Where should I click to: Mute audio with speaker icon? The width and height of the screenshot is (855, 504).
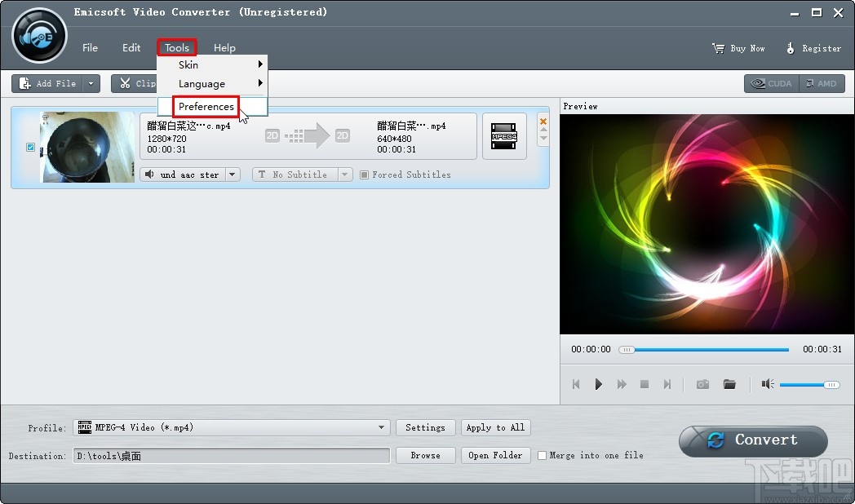tap(768, 384)
